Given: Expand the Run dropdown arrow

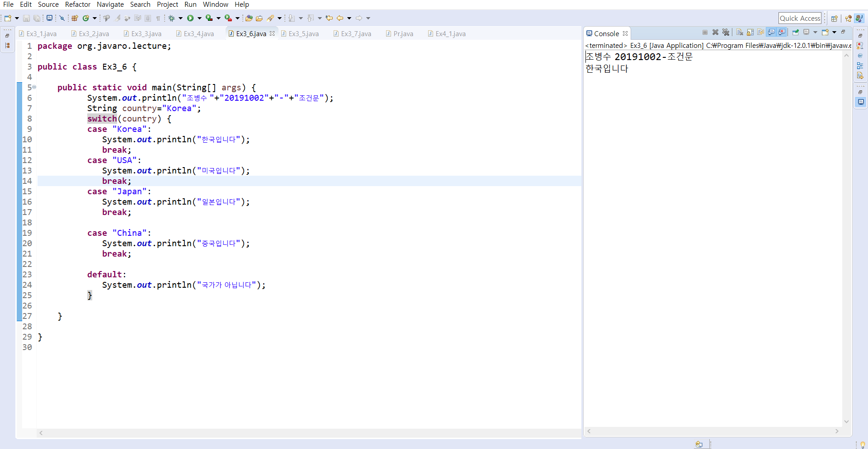Looking at the screenshot, I should (199, 18).
